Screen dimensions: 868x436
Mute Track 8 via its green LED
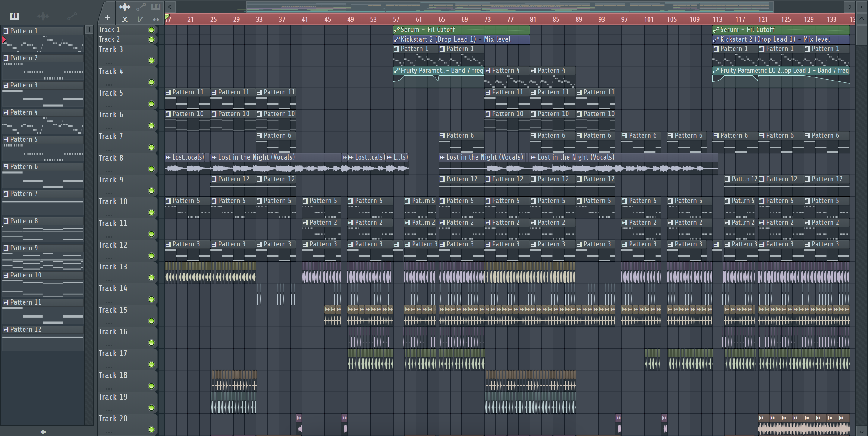click(x=151, y=169)
